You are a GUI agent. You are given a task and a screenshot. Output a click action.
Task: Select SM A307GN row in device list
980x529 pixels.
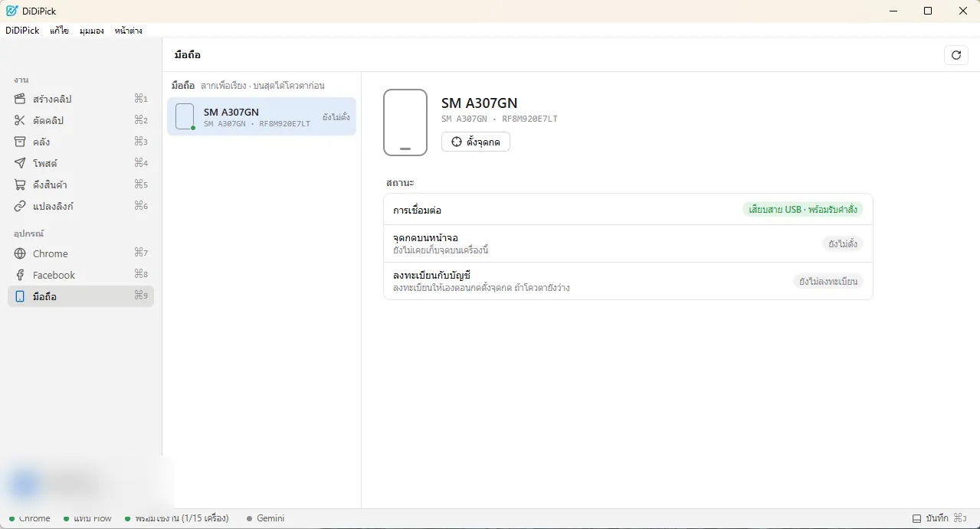coord(261,116)
